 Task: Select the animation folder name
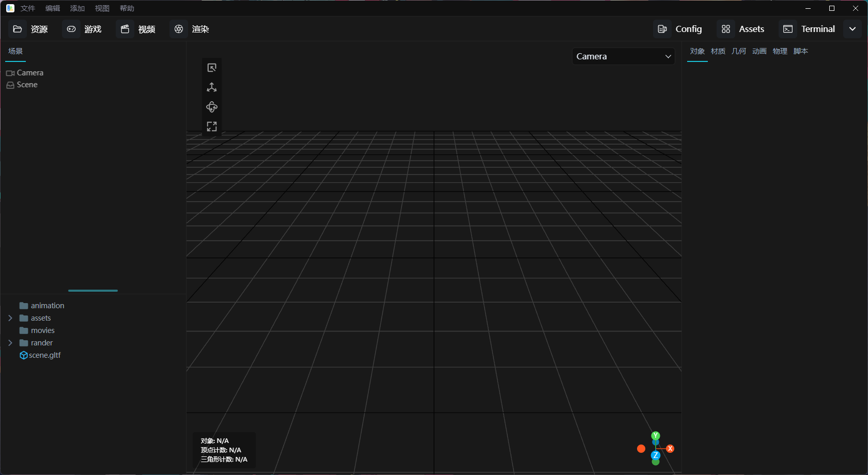48,306
